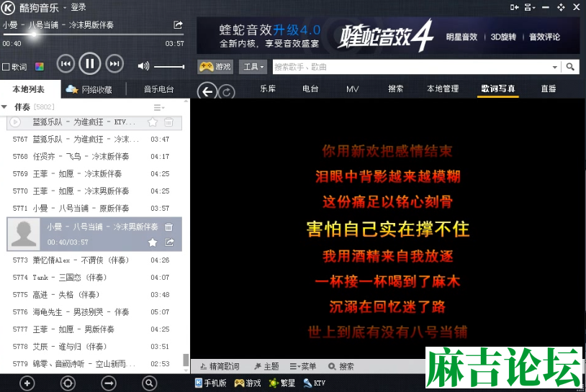The height and width of the screenshot is (392, 586).
Task: Open the 游戏 games button
Action: pyautogui.click(x=215, y=67)
